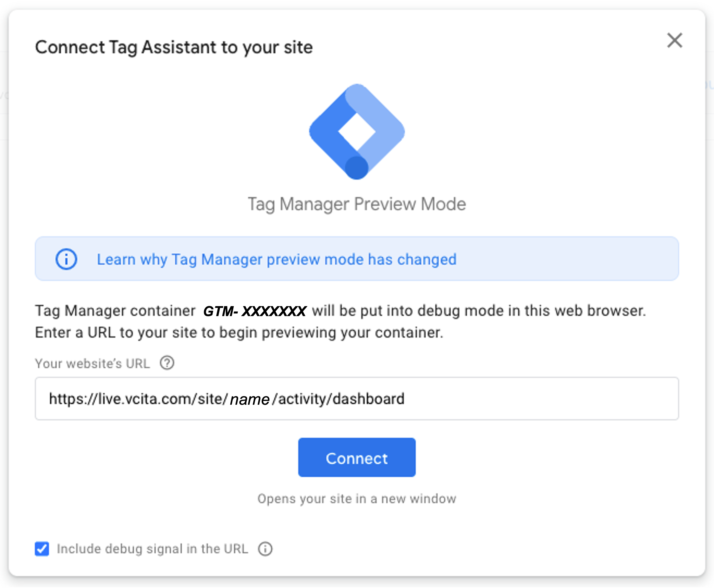Open Learn why Tag Manager preview mode has changed

277,259
